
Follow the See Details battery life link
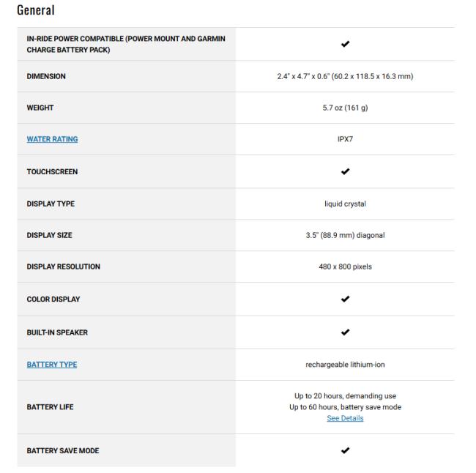tap(345, 418)
